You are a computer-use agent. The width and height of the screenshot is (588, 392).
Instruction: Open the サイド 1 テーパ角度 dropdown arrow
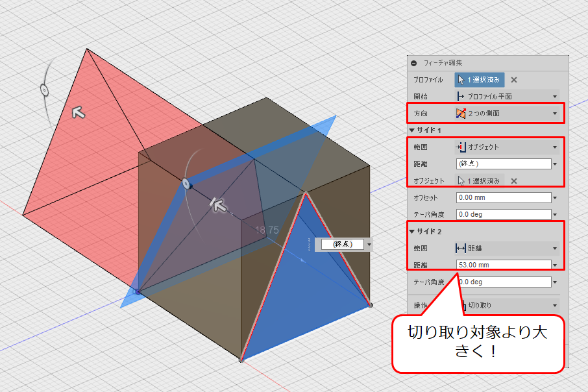point(556,215)
